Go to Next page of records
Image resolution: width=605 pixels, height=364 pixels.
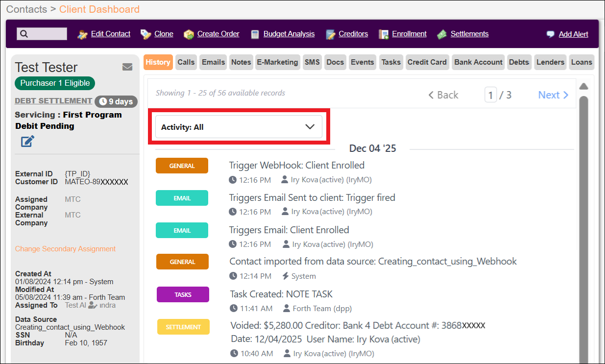pyautogui.click(x=553, y=95)
